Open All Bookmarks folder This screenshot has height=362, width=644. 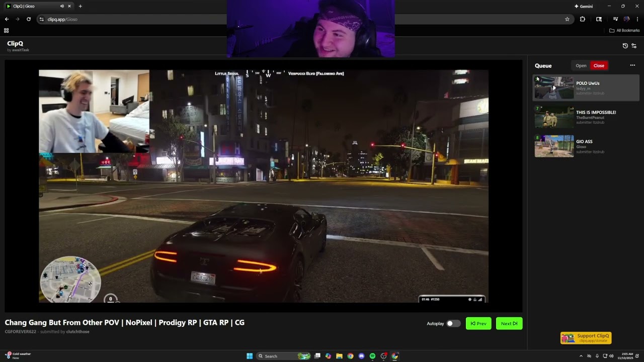pyautogui.click(x=624, y=31)
